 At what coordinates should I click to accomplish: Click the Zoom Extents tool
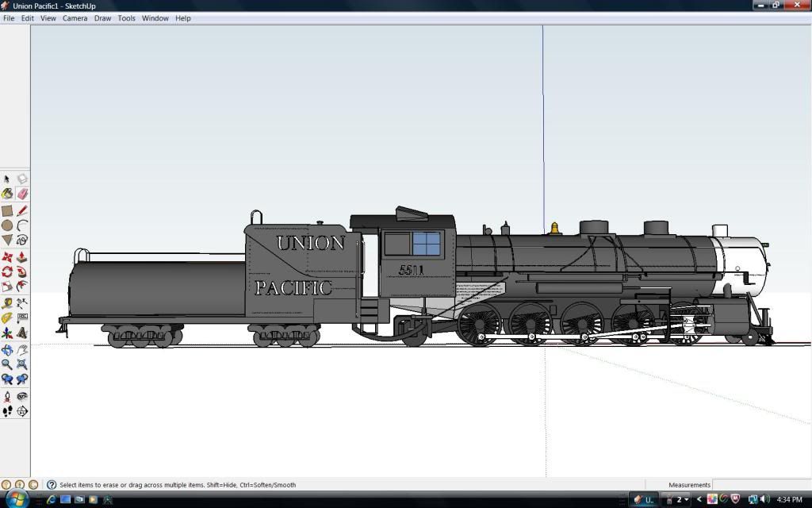21,364
